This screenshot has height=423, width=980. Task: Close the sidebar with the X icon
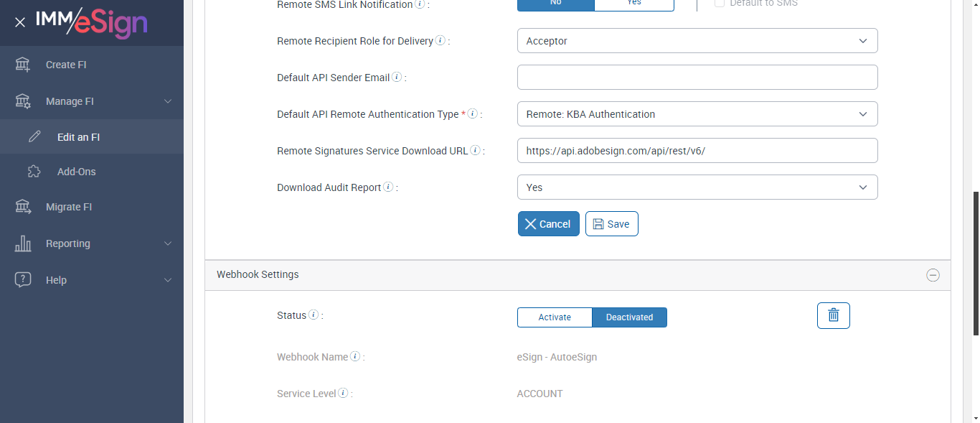[20, 22]
